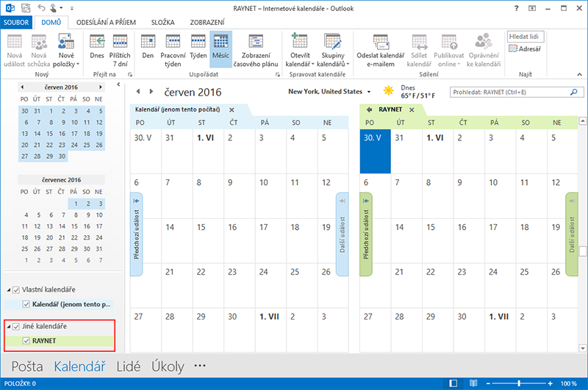The image size is (588, 390).
Task: Open the Otevřít kalendář dropdown
Action: coord(300,50)
